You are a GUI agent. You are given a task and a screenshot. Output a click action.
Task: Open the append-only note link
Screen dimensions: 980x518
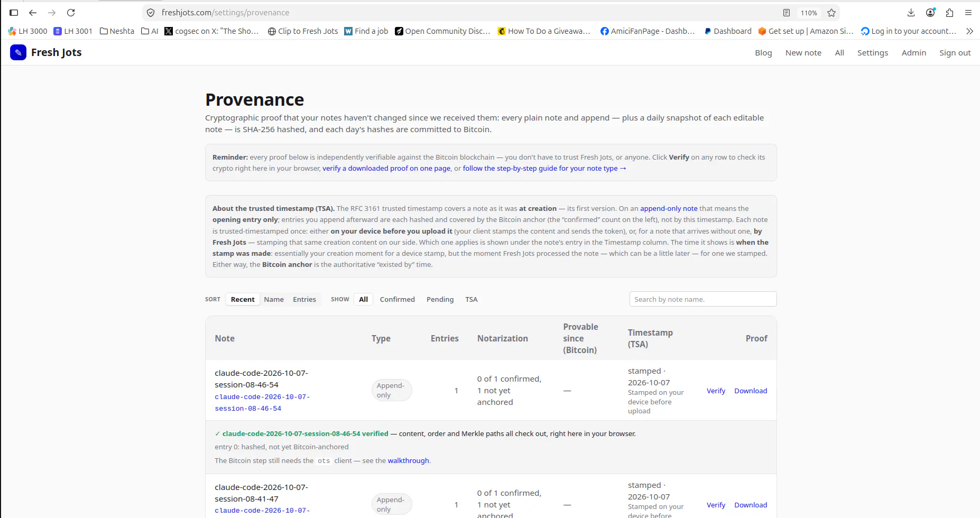point(669,208)
